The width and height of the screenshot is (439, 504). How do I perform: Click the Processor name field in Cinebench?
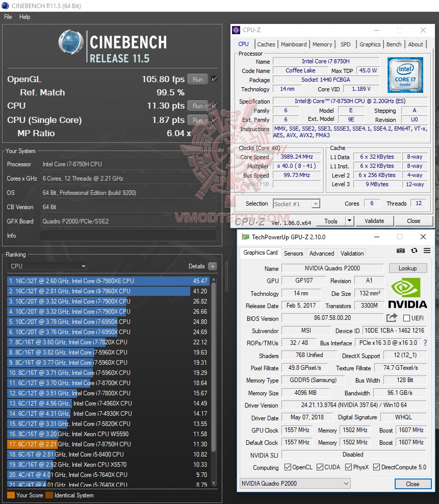(128, 164)
